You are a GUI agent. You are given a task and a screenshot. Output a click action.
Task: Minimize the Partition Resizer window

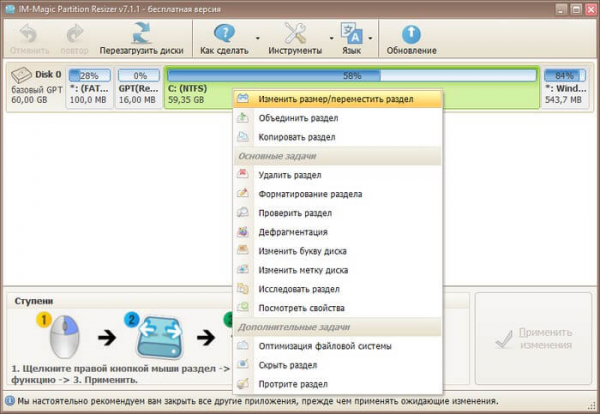pyautogui.click(x=561, y=9)
